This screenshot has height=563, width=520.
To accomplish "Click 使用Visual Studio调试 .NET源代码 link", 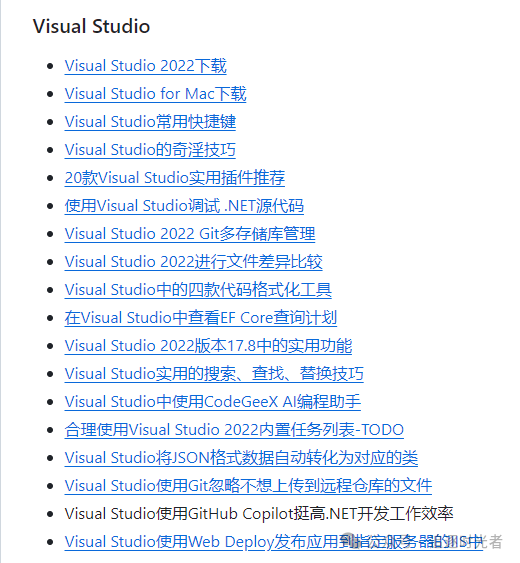I will [x=184, y=206].
